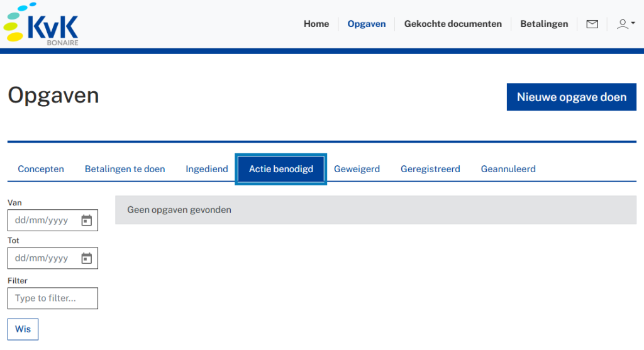Focus the Tot date field
This screenshot has height=350, width=644.
coord(43,258)
